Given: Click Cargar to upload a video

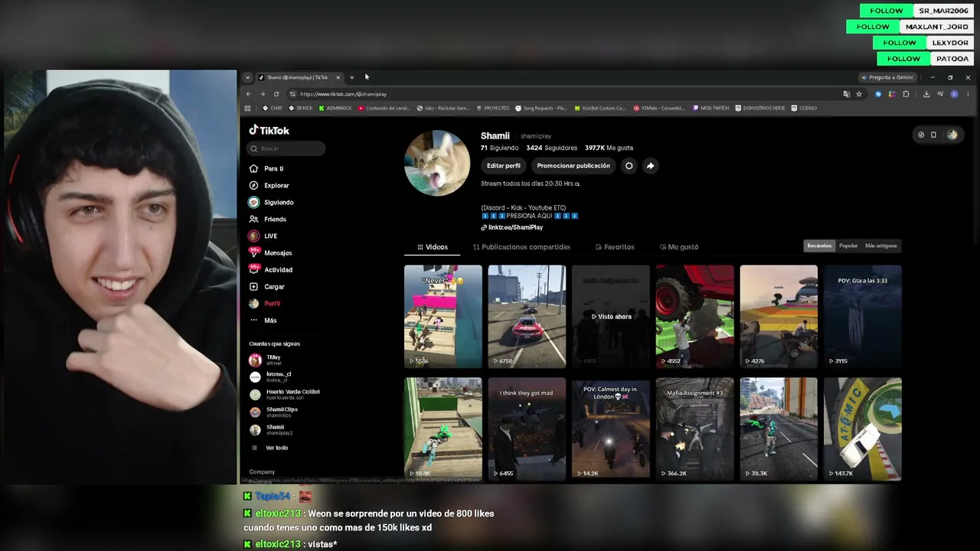Looking at the screenshot, I should [266, 286].
